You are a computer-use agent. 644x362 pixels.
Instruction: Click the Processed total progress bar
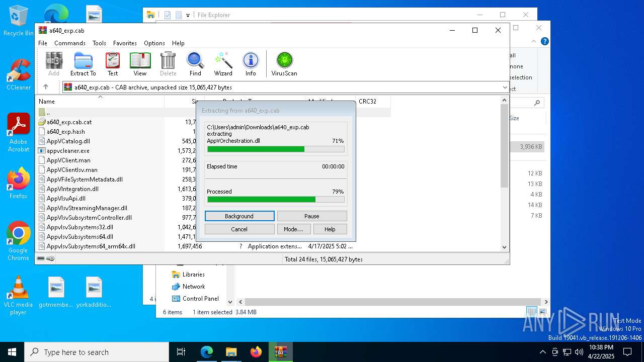(x=276, y=200)
